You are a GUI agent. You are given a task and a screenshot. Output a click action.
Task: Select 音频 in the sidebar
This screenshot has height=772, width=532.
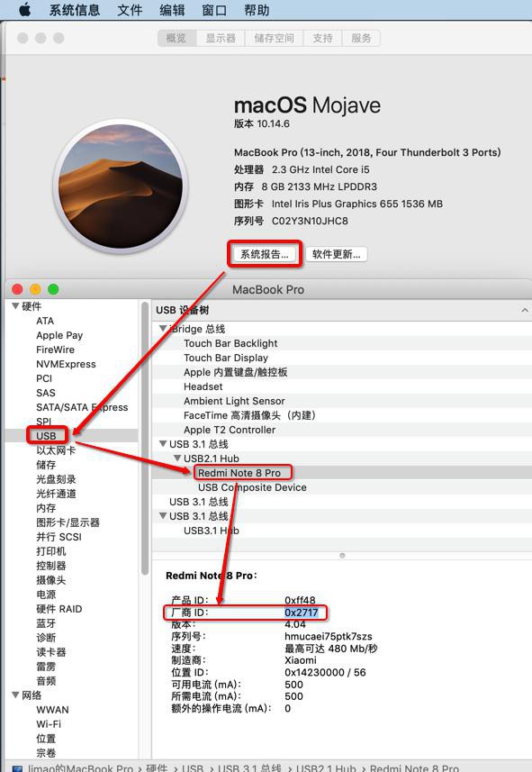46,681
